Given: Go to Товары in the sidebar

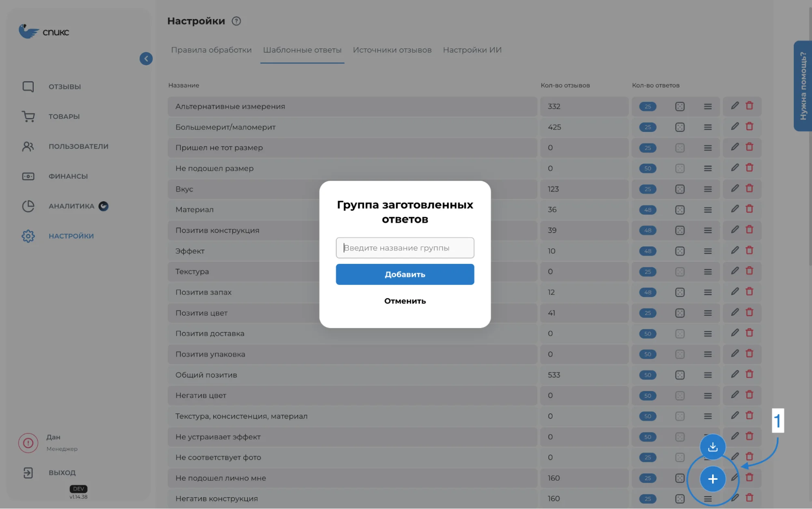Looking at the screenshot, I should tap(51, 116).
